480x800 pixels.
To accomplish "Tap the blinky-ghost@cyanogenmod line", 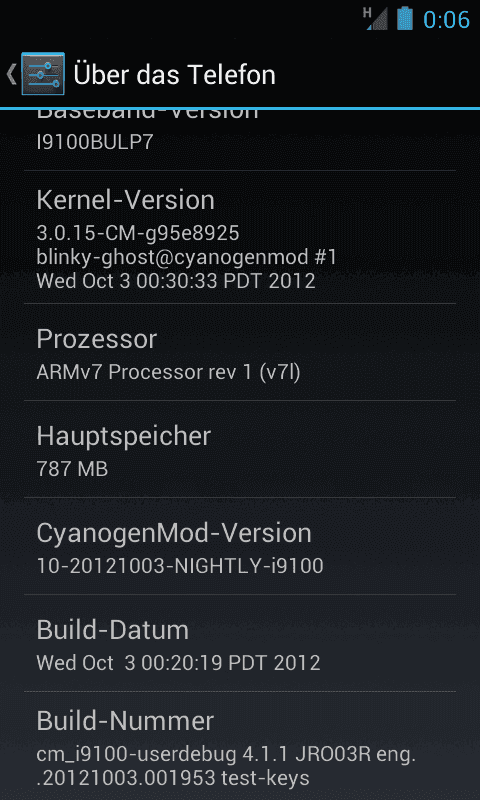I will coord(187,257).
